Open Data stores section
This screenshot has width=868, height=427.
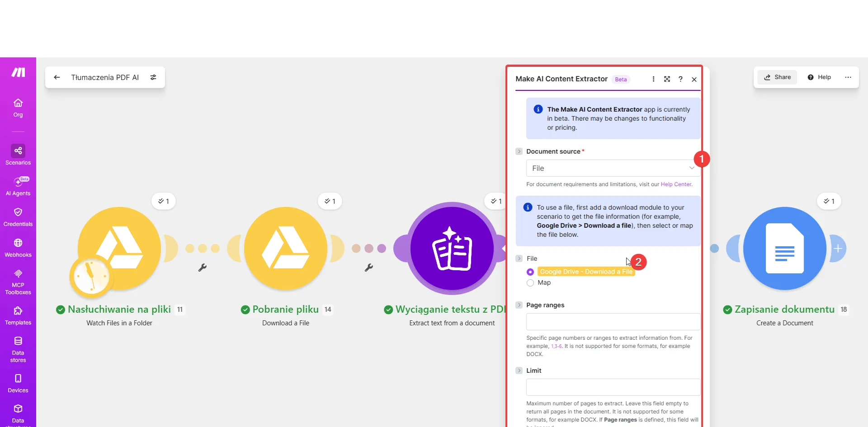[x=18, y=350]
